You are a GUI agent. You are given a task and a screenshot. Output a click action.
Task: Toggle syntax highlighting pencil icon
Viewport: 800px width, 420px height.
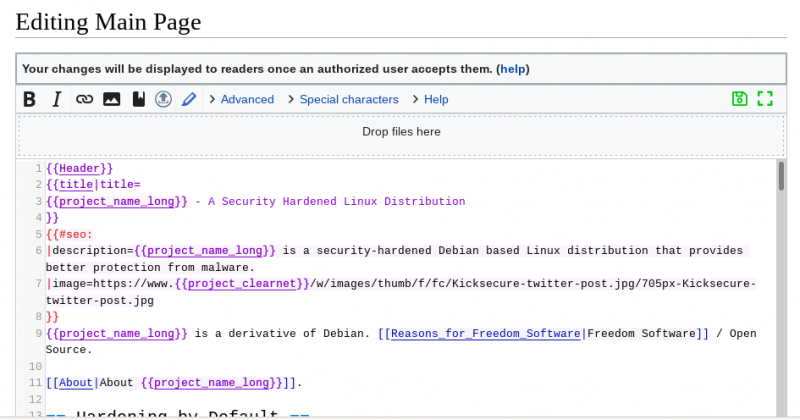(x=189, y=99)
